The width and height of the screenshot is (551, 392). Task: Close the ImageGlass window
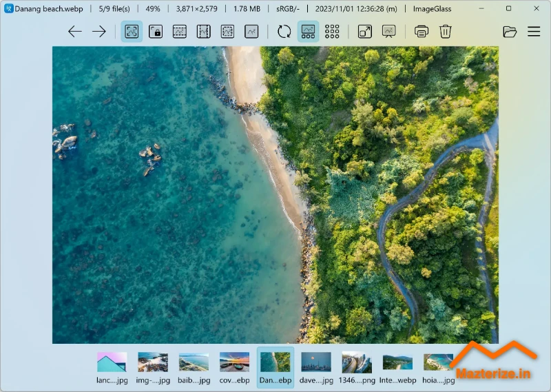pyautogui.click(x=537, y=8)
